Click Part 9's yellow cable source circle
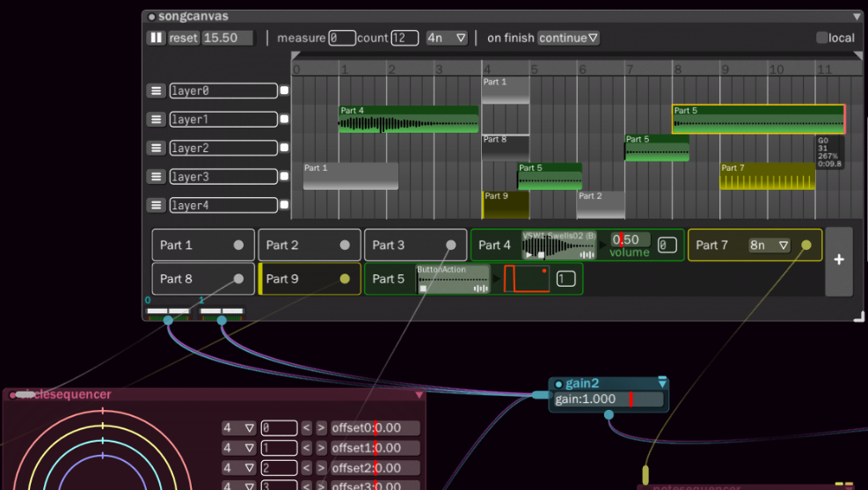 click(345, 279)
